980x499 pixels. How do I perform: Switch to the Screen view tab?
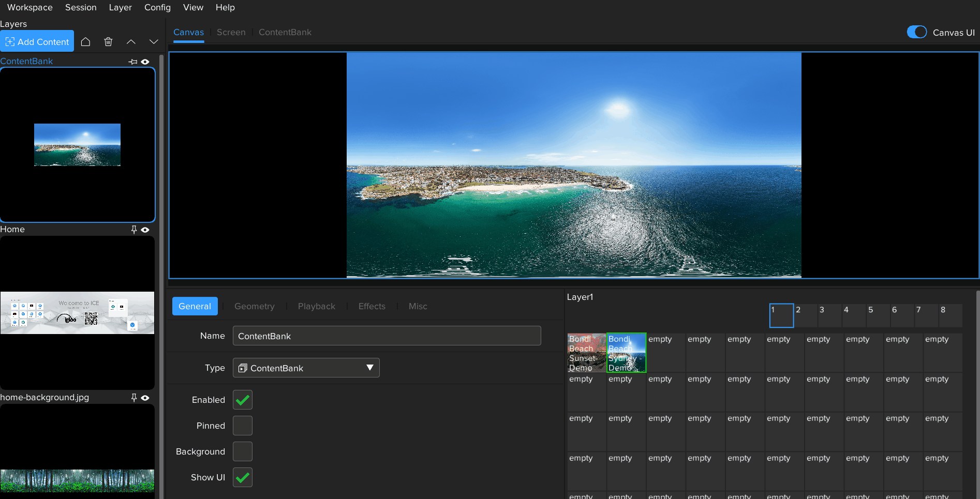[231, 32]
